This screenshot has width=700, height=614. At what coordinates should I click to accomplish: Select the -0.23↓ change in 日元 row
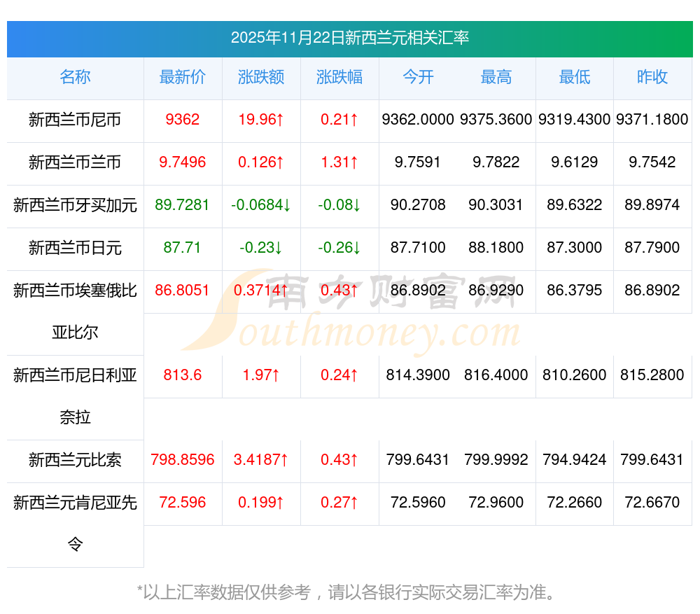(x=261, y=248)
